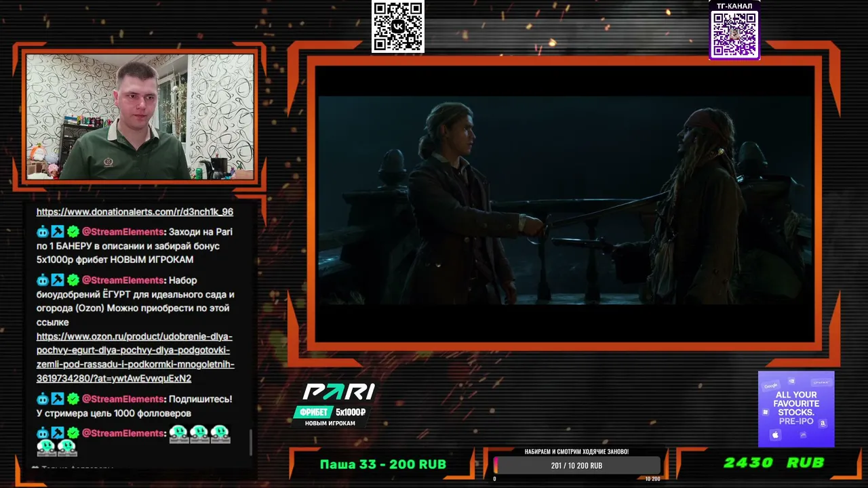
Task: Click the donation goal progress bar
Action: point(576,466)
